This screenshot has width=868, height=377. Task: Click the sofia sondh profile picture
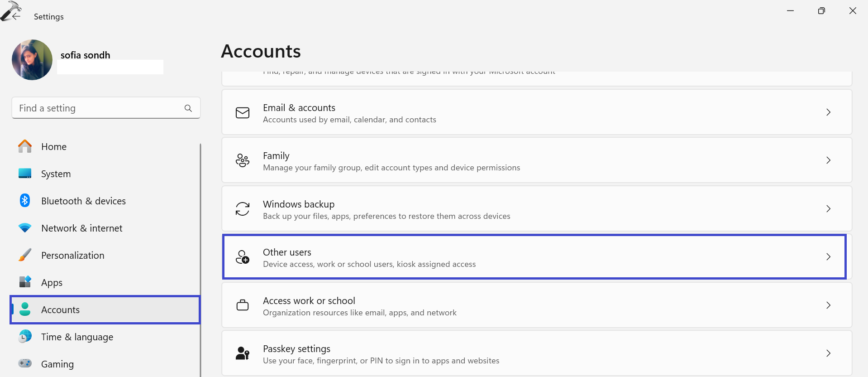coord(32,60)
